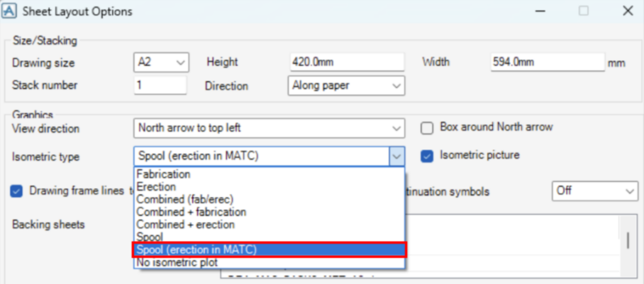Click the Backing sheets list scrollbar
644x284 pixels.
tap(627, 240)
